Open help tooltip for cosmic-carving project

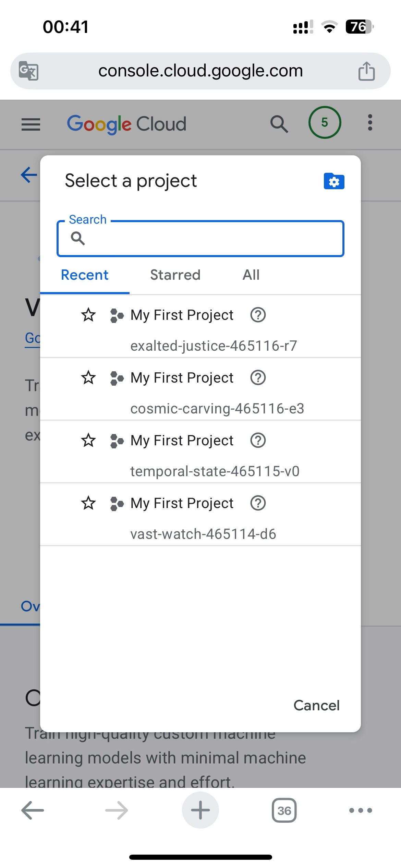pyautogui.click(x=258, y=377)
